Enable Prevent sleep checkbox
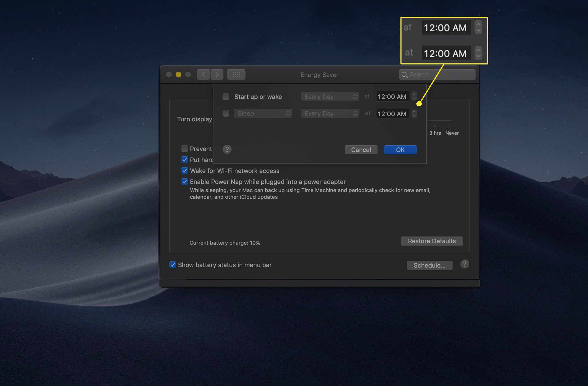Image resolution: width=588 pixels, height=386 pixels. pos(185,148)
